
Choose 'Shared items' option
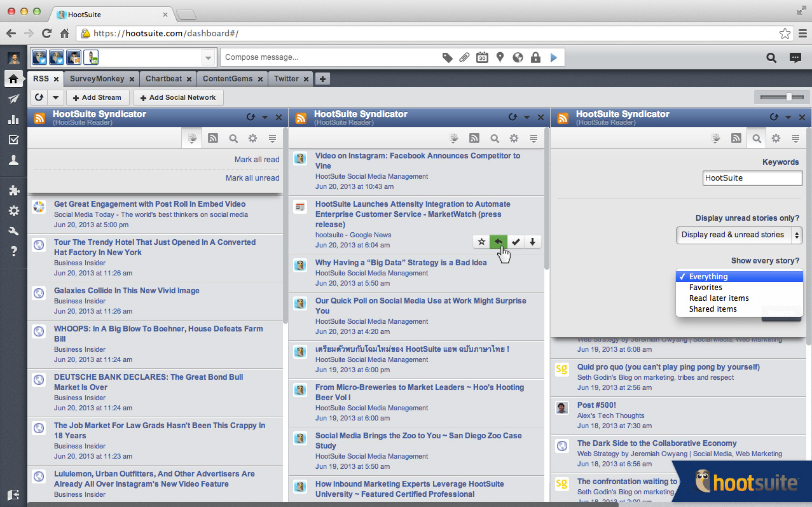coord(740,309)
